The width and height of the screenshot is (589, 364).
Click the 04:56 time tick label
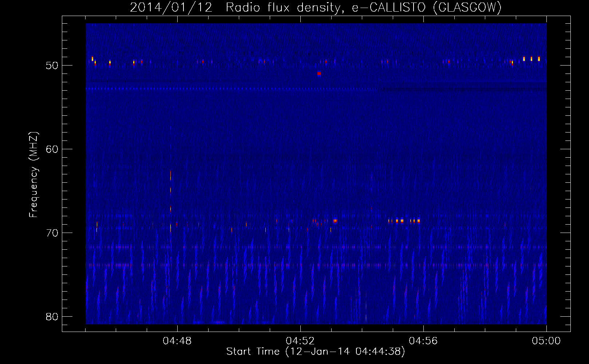click(423, 341)
